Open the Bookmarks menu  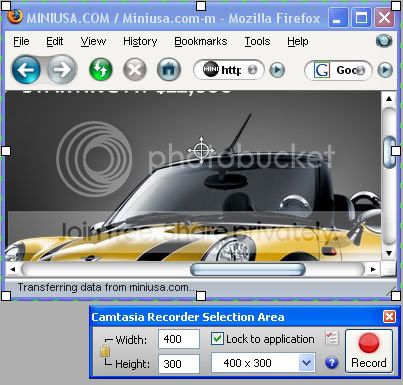point(201,41)
